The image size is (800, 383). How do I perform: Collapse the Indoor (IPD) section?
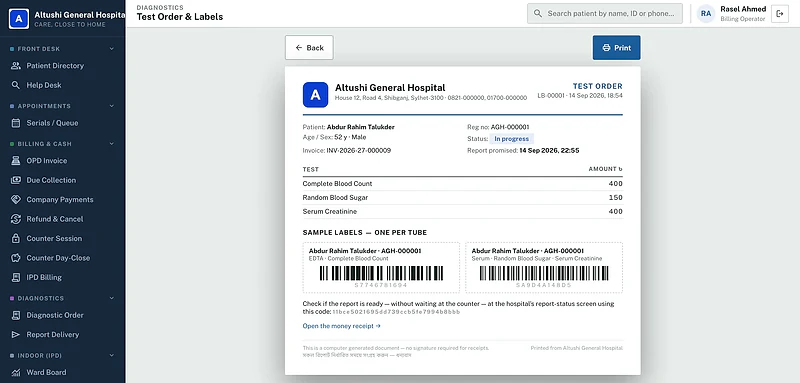(x=112, y=355)
